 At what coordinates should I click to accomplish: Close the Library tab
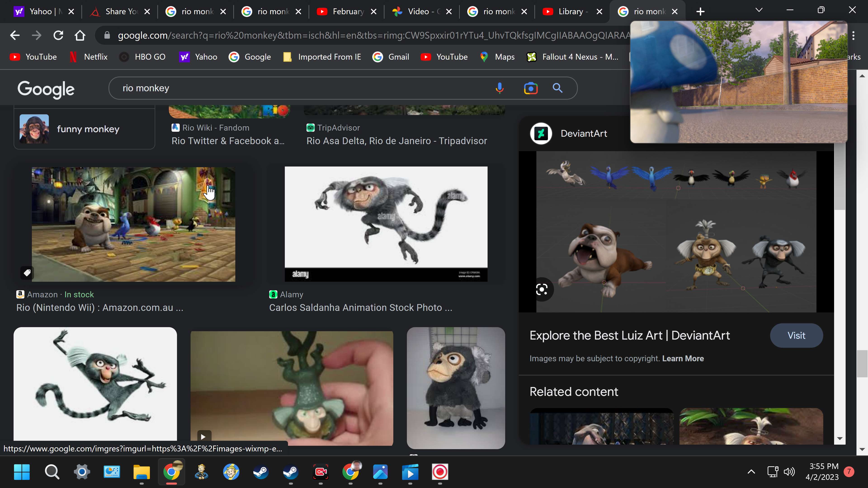[x=599, y=12]
